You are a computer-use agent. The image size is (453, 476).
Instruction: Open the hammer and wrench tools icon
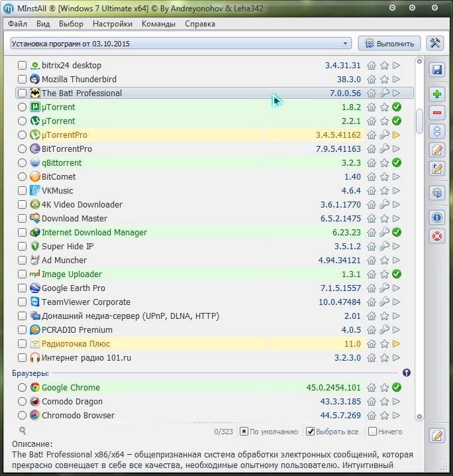[x=435, y=43]
